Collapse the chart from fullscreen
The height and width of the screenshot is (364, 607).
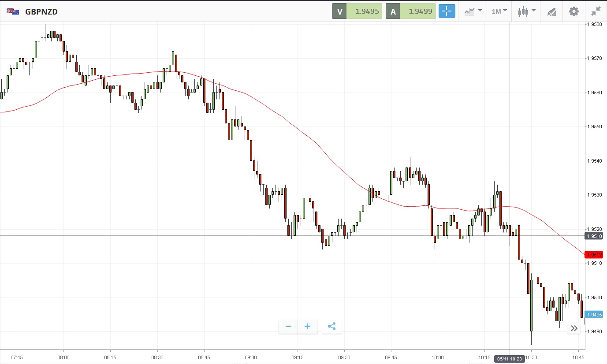596,11
